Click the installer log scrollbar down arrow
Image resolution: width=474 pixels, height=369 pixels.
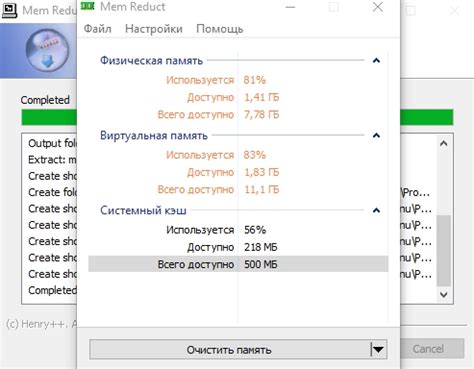click(444, 295)
